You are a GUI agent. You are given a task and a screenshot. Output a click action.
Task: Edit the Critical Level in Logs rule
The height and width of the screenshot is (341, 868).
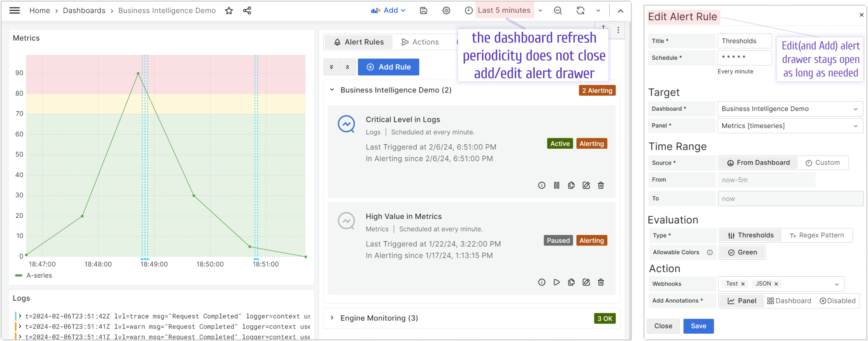[586, 185]
